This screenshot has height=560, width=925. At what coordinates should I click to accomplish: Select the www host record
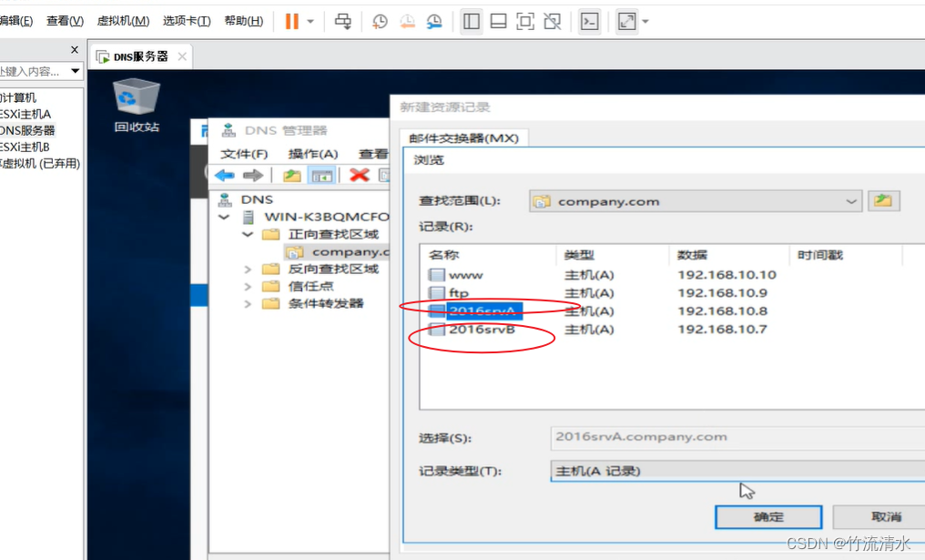(x=465, y=275)
